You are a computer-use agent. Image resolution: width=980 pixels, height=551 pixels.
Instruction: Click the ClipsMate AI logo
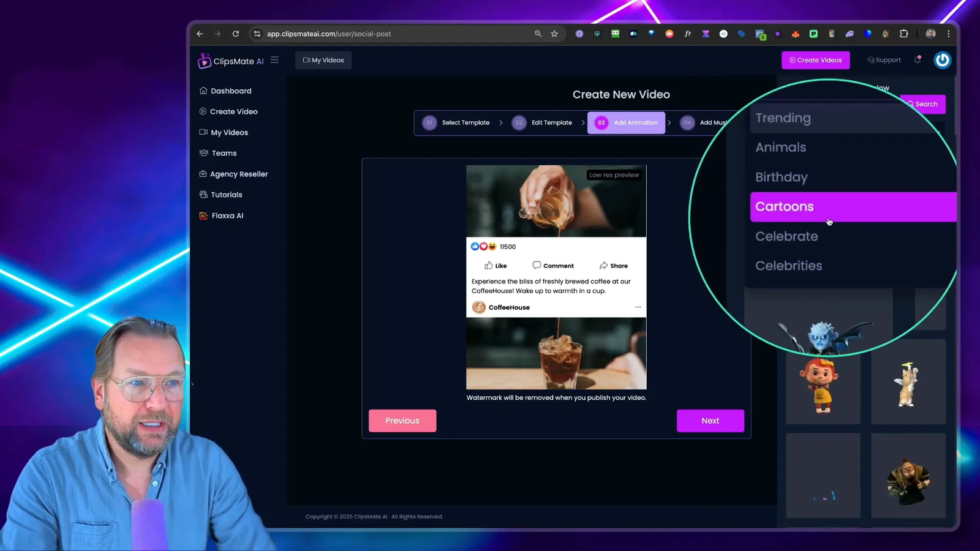(x=230, y=61)
